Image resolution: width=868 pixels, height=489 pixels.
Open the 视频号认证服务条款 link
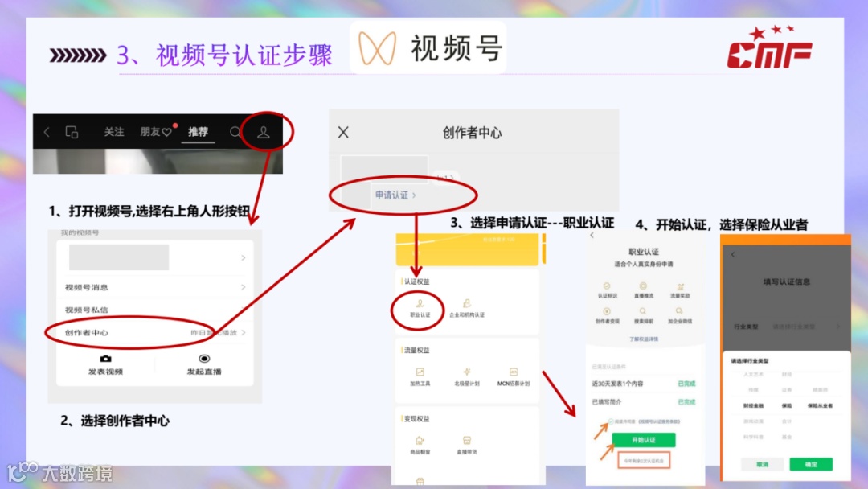(x=659, y=421)
